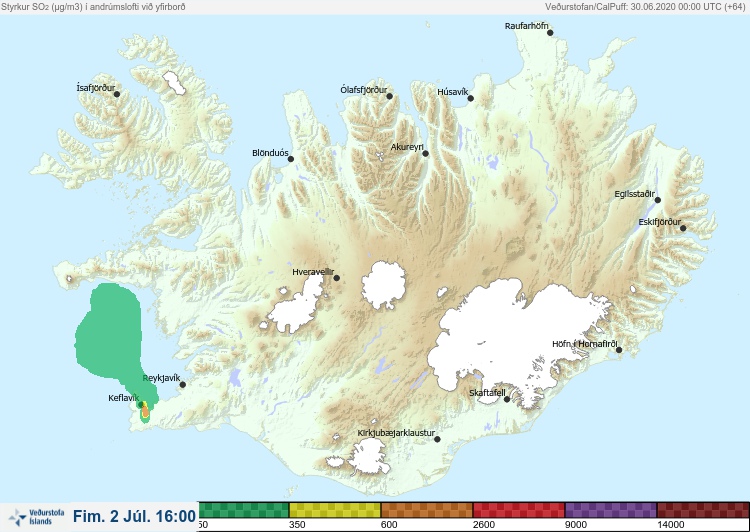Click the legend value 14000

(x=671, y=525)
